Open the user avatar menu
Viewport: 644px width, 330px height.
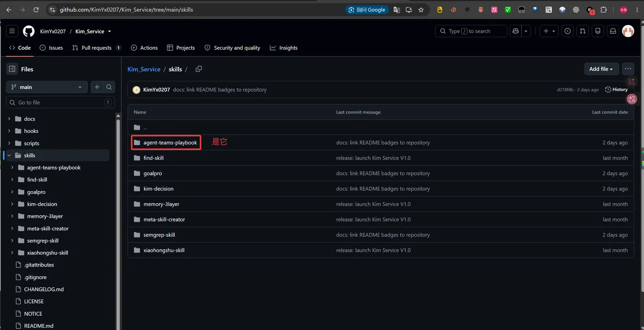tap(628, 31)
